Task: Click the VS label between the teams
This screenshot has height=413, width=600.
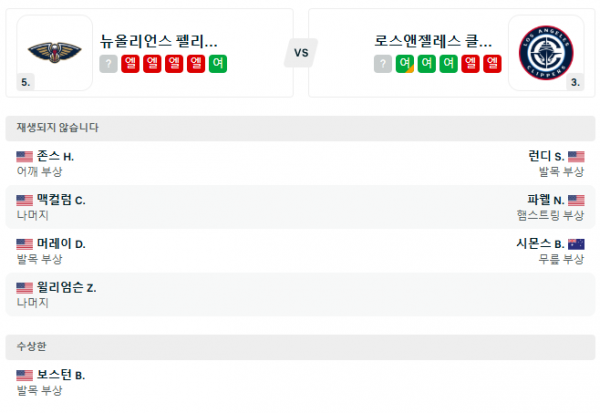Action: (x=300, y=51)
